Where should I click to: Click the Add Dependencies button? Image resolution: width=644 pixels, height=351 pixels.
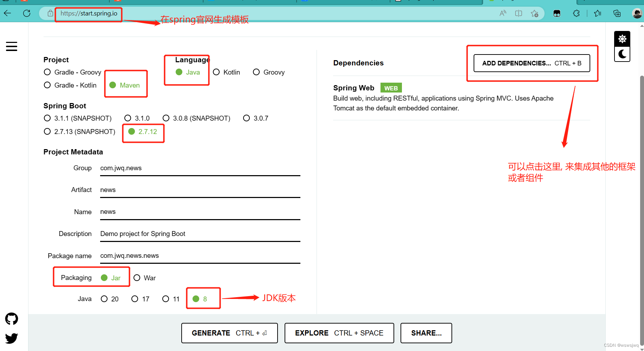tap(532, 63)
